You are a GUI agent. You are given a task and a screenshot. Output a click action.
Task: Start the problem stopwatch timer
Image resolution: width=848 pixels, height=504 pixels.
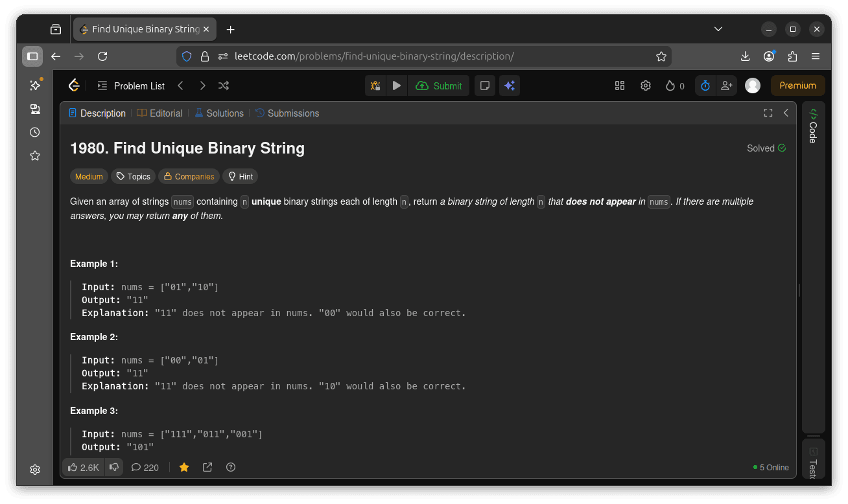point(705,86)
